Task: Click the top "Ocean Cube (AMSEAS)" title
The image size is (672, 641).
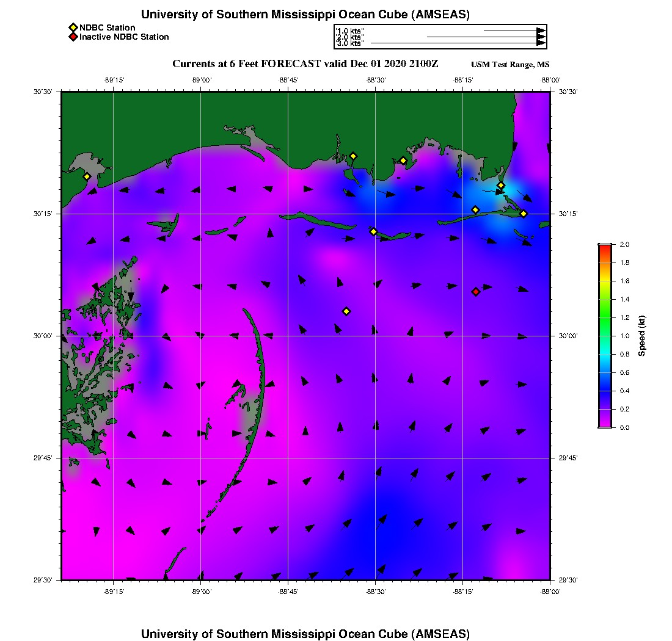Action: (x=305, y=15)
